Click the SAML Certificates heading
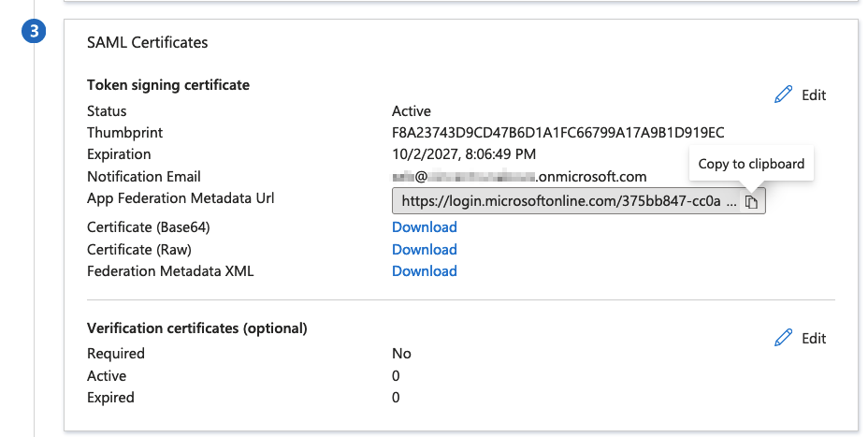868x437 pixels. click(x=147, y=42)
